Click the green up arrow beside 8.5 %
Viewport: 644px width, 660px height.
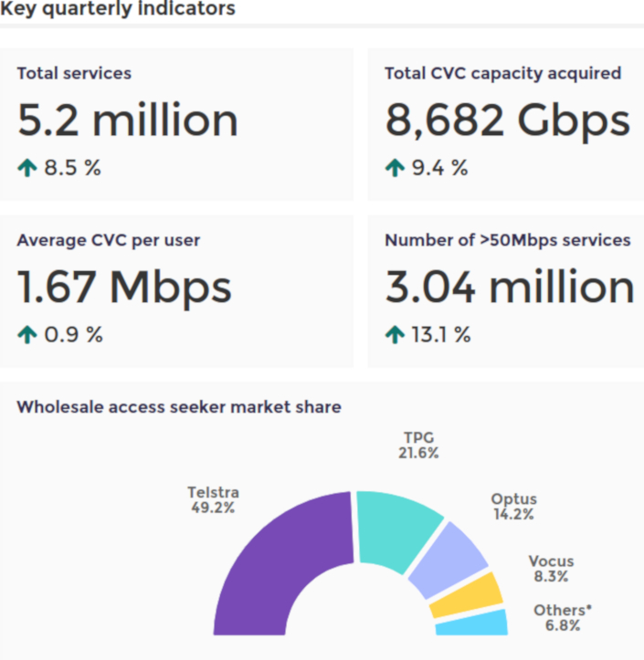[26, 168]
